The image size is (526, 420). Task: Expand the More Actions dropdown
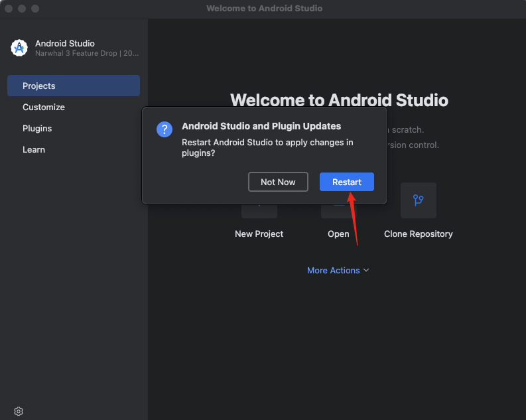pyautogui.click(x=338, y=271)
